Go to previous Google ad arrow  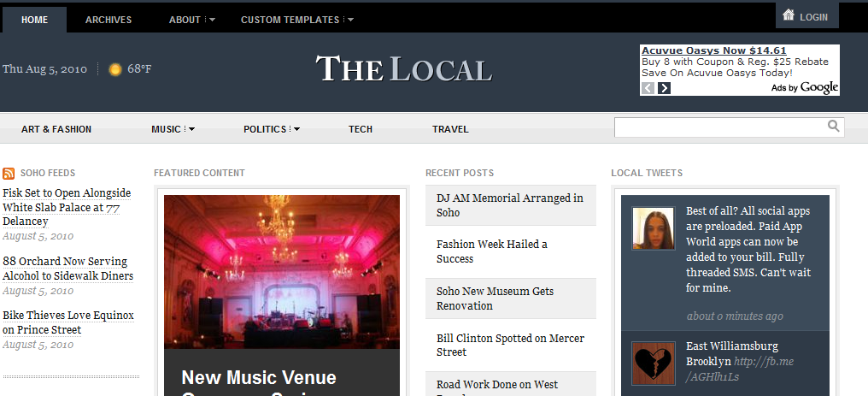click(x=648, y=88)
